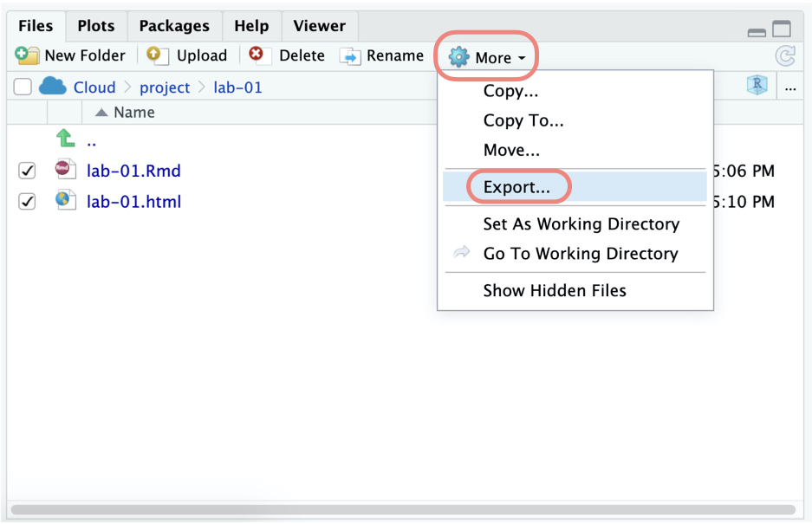Click the red Delete icon
Viewport: 812px width, 524px height.
pos(257,55)
